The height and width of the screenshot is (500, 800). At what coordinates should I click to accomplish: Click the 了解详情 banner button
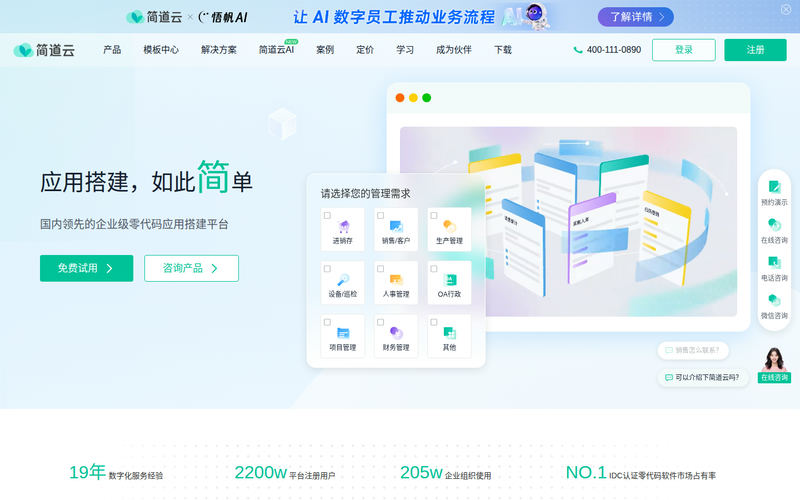tap(636, 17)
